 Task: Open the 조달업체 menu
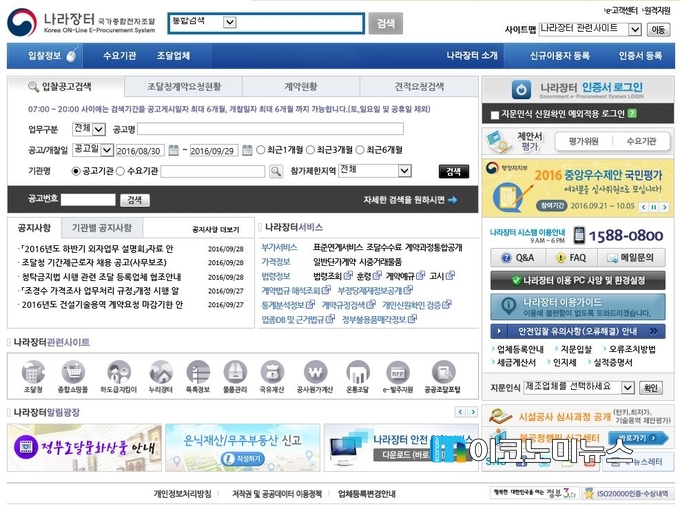(173, 55)
